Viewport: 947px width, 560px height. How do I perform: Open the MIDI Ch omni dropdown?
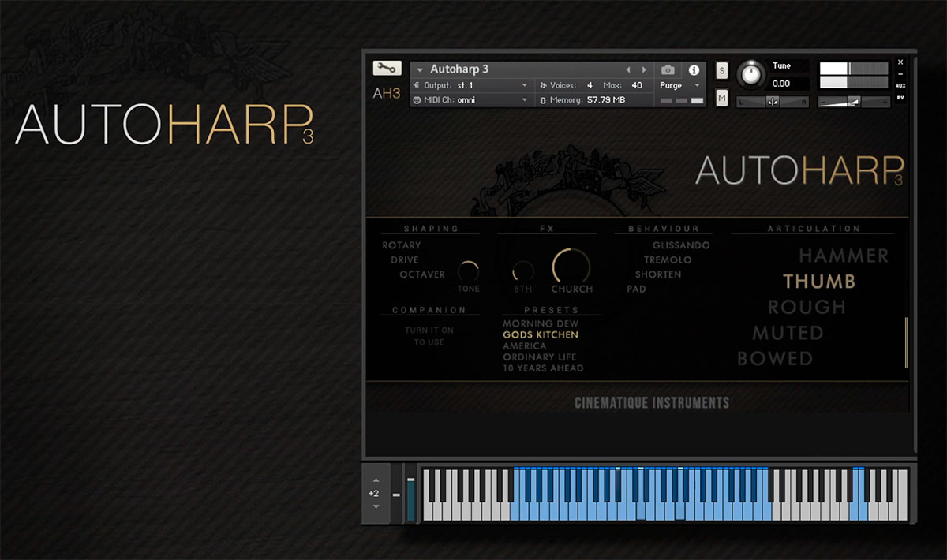click(473, 100)
